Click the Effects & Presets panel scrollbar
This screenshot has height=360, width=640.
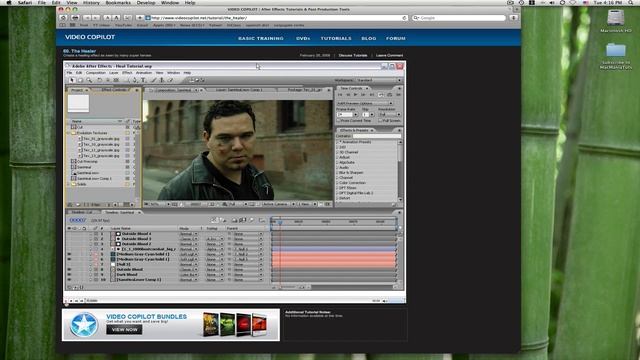400,171
